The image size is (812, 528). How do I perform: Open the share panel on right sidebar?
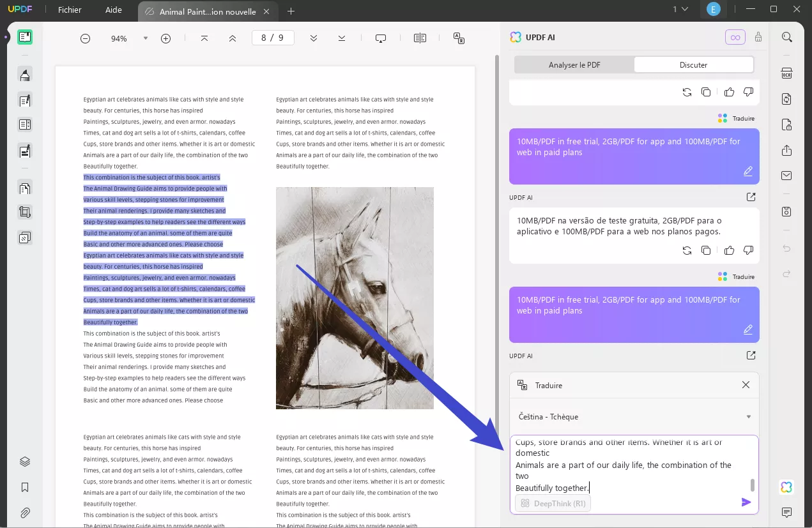point(786,150)
